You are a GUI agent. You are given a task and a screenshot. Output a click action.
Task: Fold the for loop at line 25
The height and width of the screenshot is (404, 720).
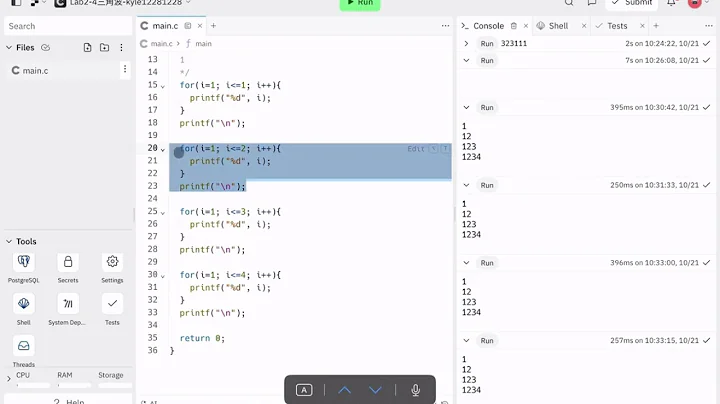(163, 213)
